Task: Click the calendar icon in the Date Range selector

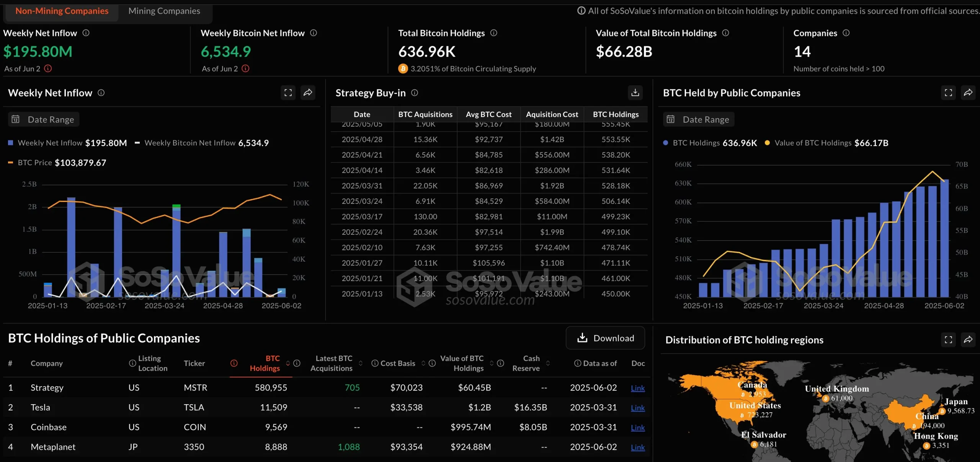Action: [15, 119]
